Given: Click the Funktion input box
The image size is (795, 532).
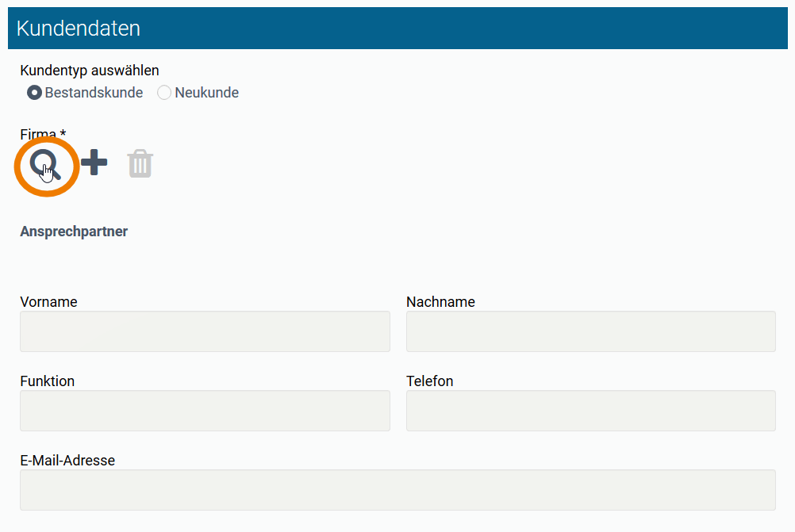Looking at the screenshot, I should [205, 411].
